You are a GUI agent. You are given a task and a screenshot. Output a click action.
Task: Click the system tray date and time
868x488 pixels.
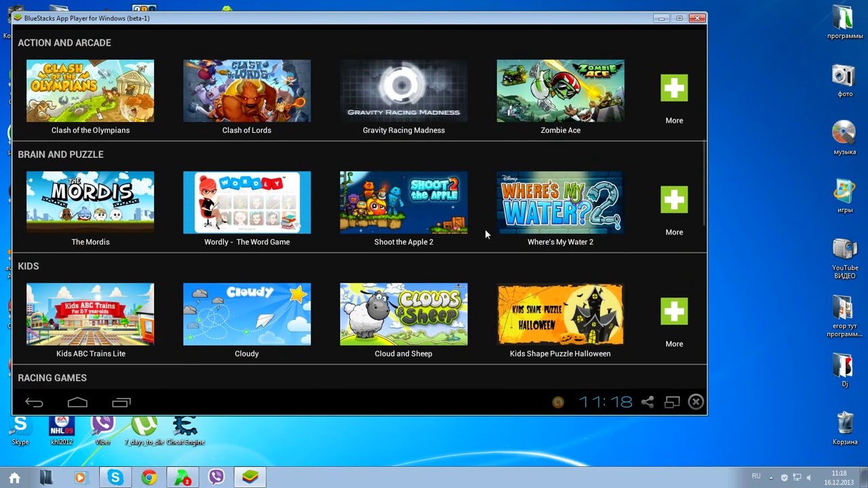coord(839,478)
